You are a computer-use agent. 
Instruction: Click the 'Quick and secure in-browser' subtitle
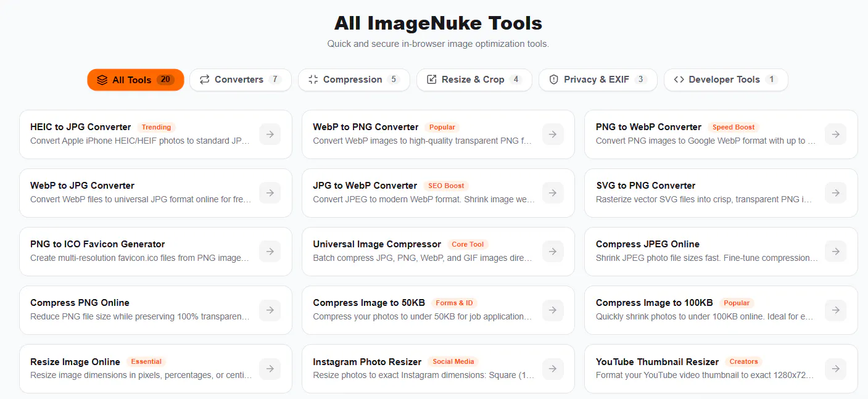point(438,44)
